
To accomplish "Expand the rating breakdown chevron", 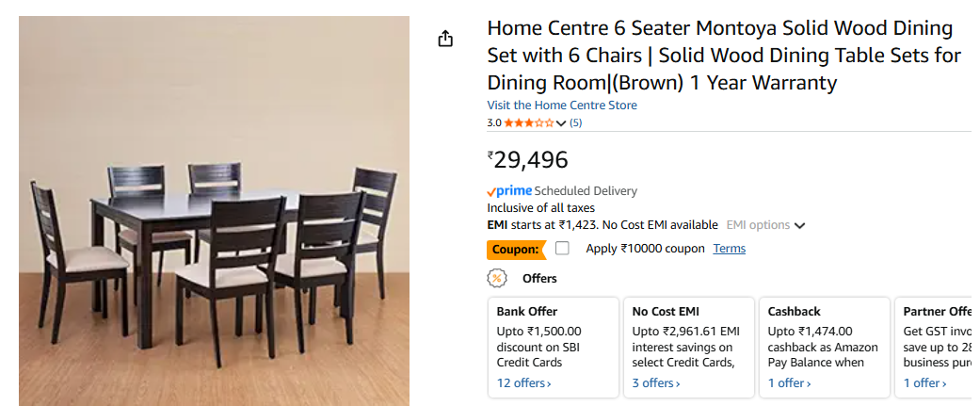I will [x=562, y=123].
